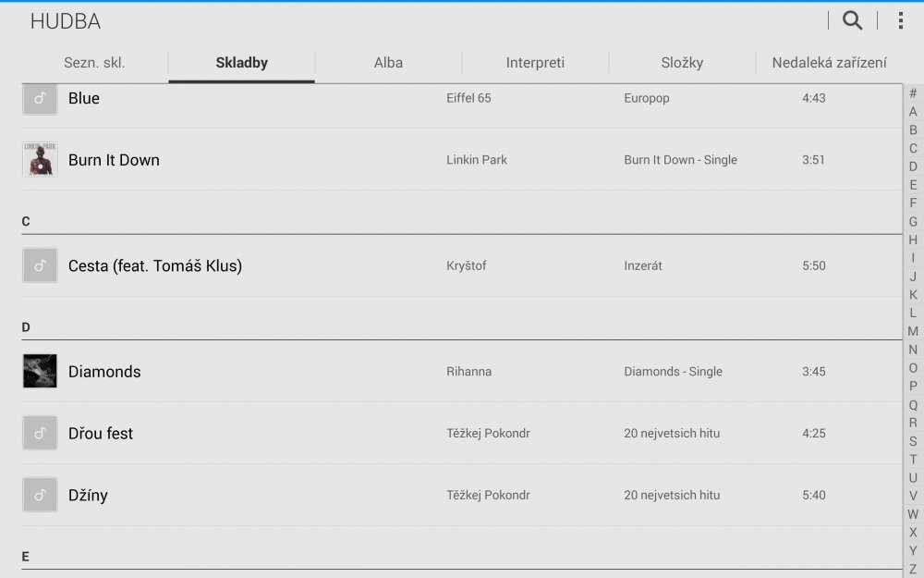Image resolution: width=924 pixels, height=578 pixels.
Task: Click the music note icon beside Džíny
Action: pyautogui.click(x=39, y=495)
